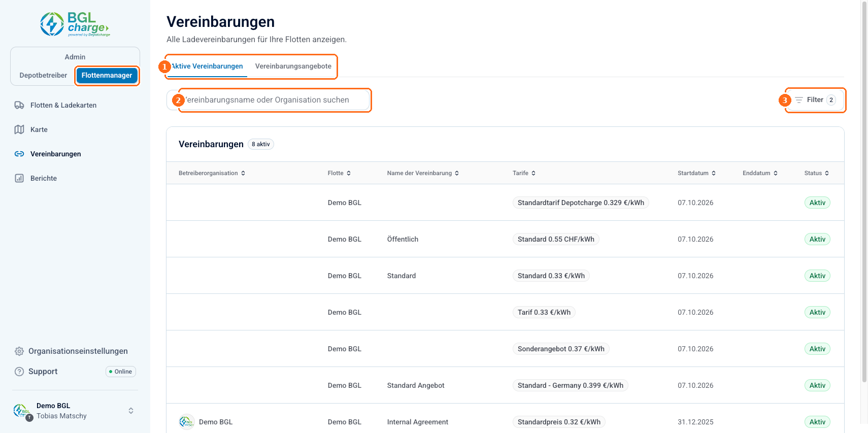Screen dimensions: 868x433
Task: Open the Aktive Vereinbarungen tab
Action: click(x=207, y=66)
